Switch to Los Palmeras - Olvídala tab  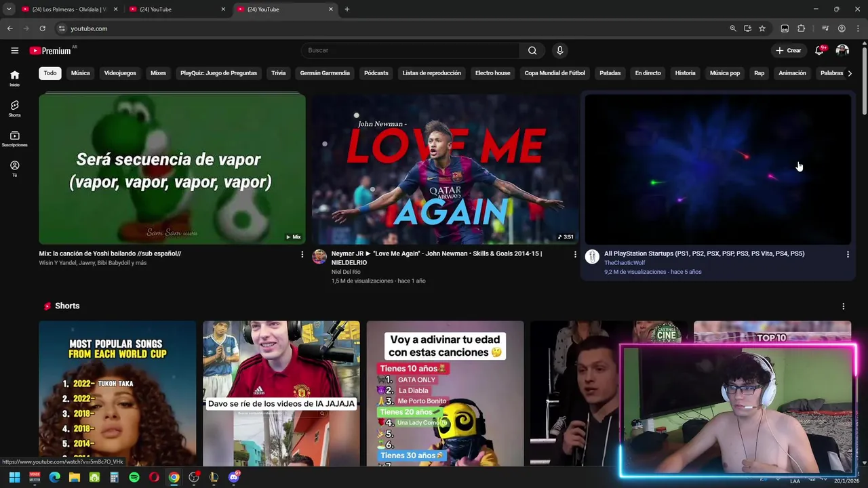click(x=69, y=9)
